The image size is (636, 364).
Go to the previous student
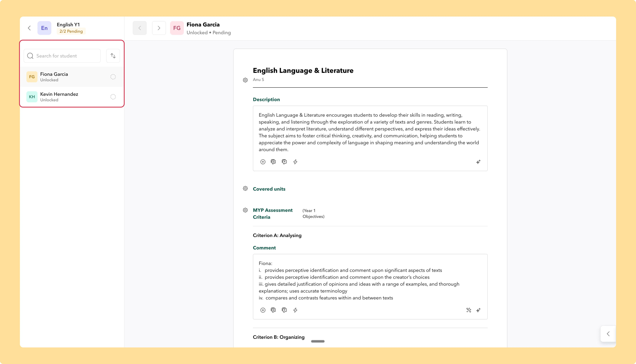[140, 28]
